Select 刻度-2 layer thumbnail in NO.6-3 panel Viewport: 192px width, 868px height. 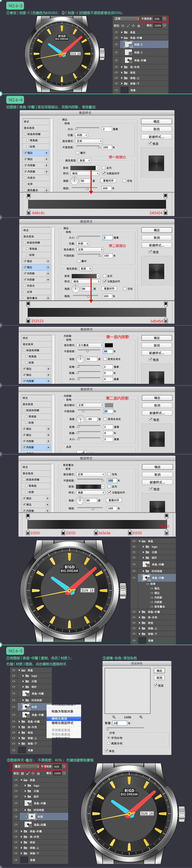click(128, 44)
